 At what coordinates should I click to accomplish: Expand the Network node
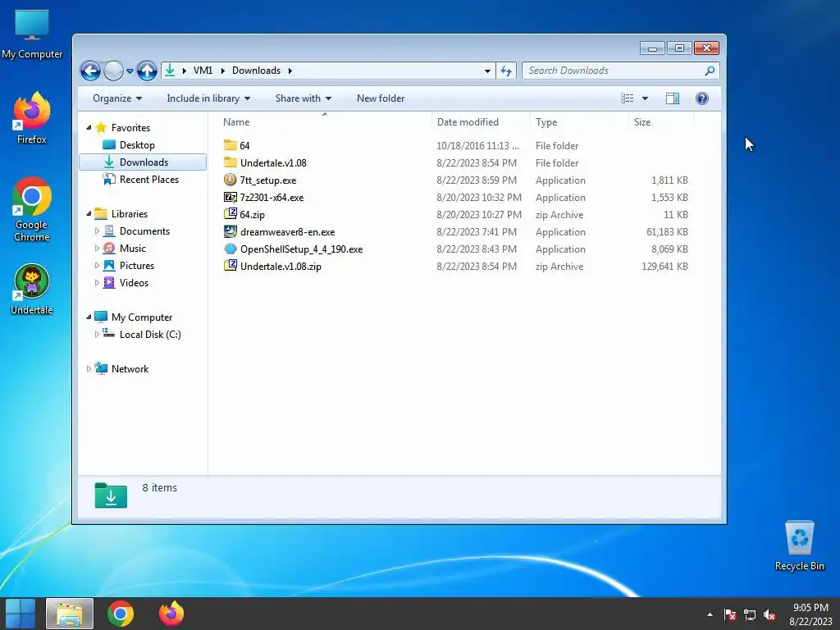(x=89, y=368)
